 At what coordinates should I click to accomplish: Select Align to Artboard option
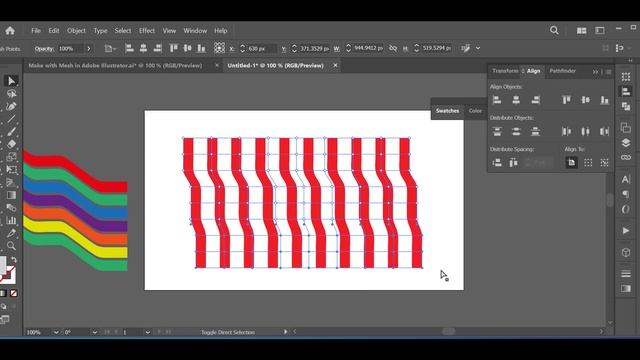pos(571,163)
